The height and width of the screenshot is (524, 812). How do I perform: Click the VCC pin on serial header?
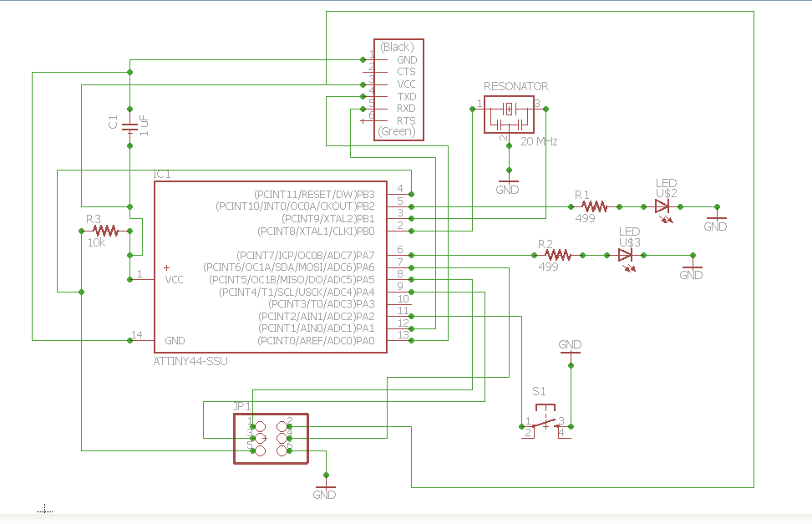pos(406,84)
